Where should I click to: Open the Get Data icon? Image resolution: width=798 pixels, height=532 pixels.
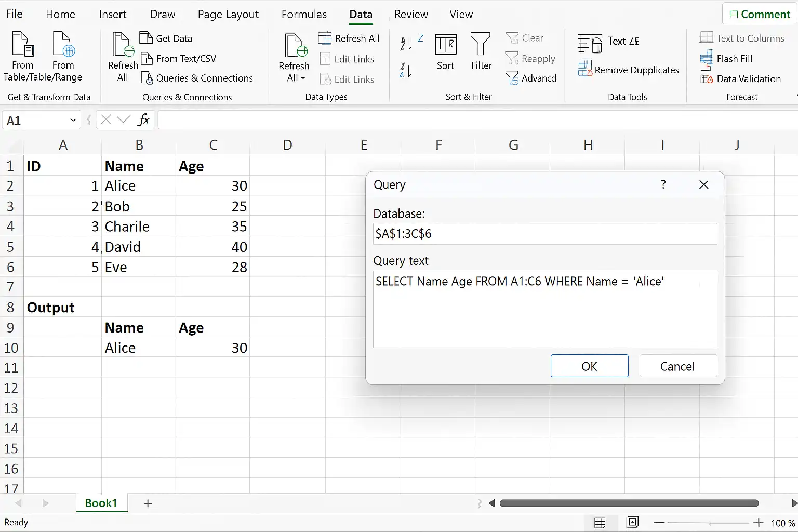click(x=146, y=38)
